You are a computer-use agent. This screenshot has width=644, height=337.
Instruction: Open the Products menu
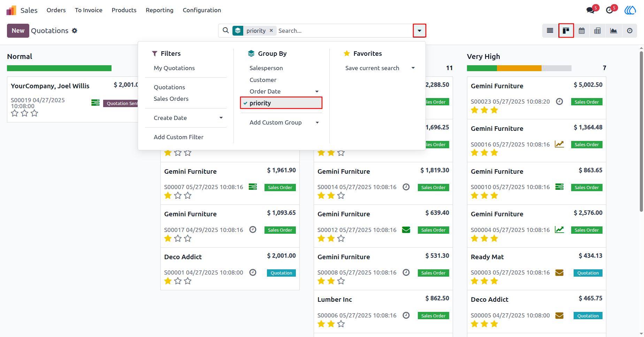click(x=124, y=10)
